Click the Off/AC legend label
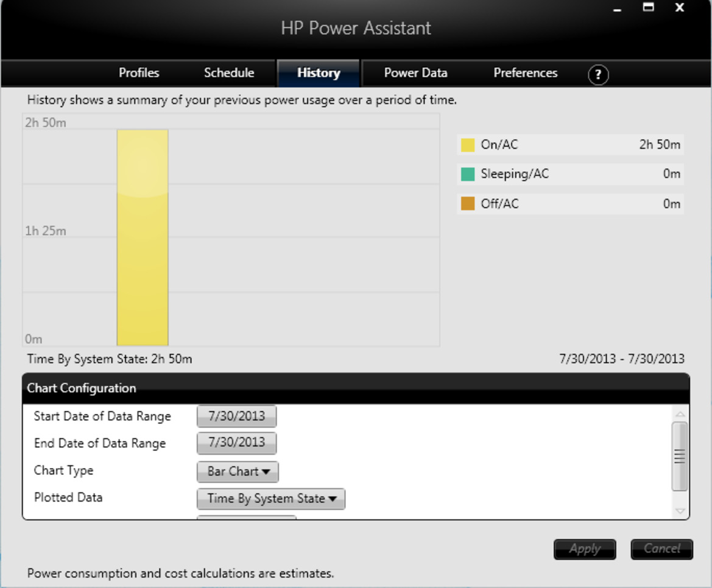The image size is (712, 588). pyautogui.click(x=499, y=204)
